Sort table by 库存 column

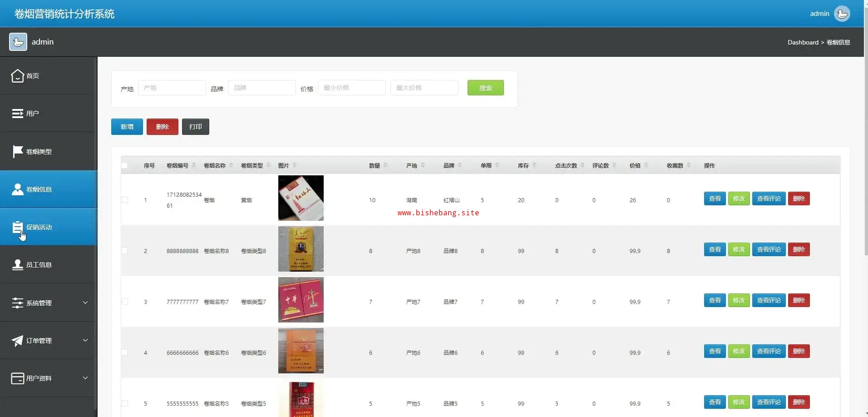pos(534,165)
